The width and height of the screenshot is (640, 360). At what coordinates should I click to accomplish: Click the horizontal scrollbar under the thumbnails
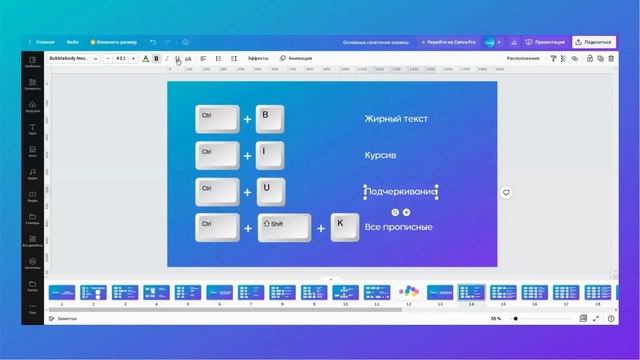[225, 310]
